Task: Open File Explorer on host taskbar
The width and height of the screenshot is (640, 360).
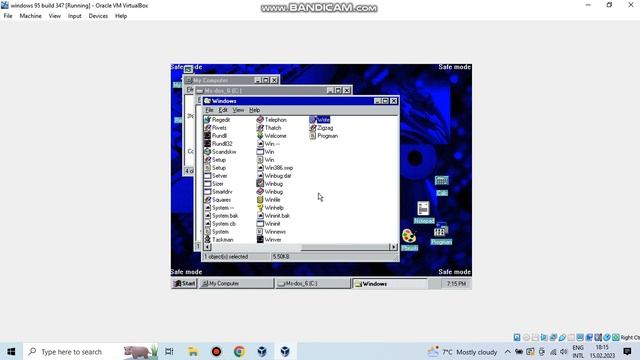Action: 193,351
